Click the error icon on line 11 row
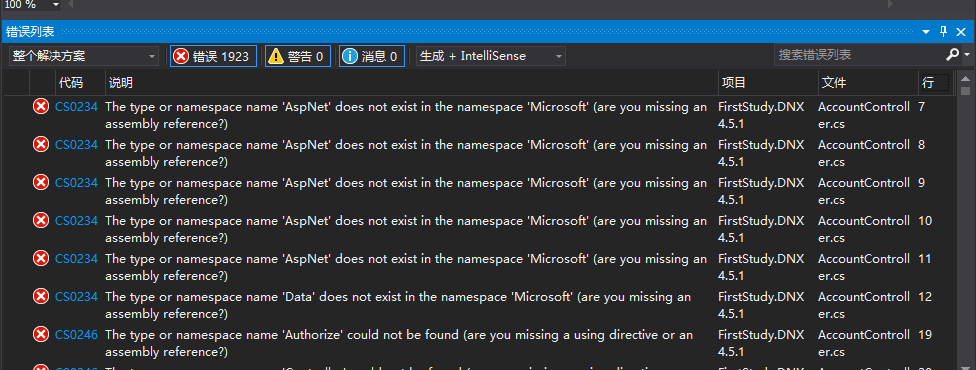The width and height of the screenshot is (976, 370). pos(41,259)
